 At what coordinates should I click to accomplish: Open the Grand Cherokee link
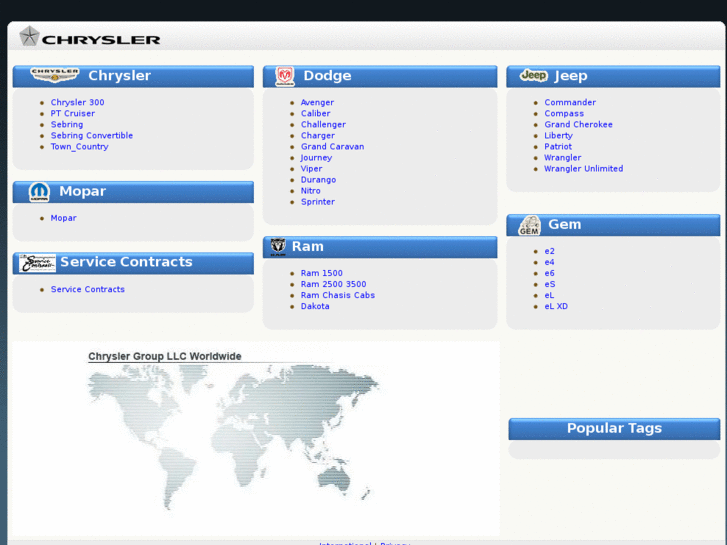coord(578,124)
